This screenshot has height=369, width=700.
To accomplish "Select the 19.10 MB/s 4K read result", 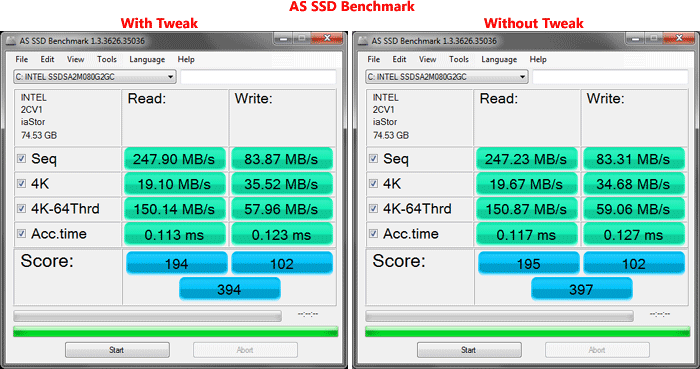I will pos(175,184).
